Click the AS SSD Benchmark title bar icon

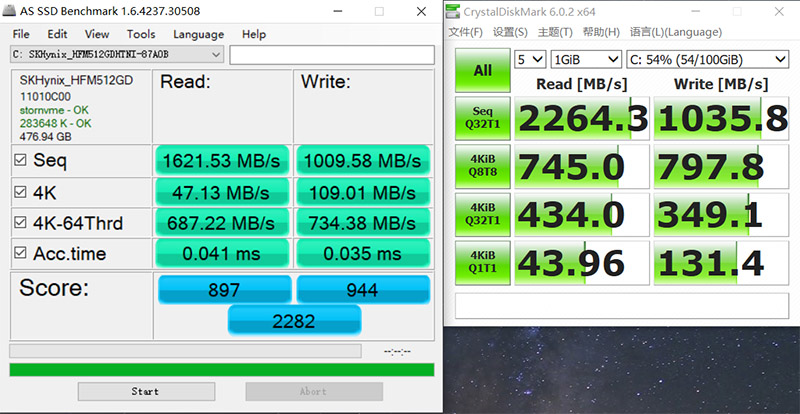click(10, 11)
